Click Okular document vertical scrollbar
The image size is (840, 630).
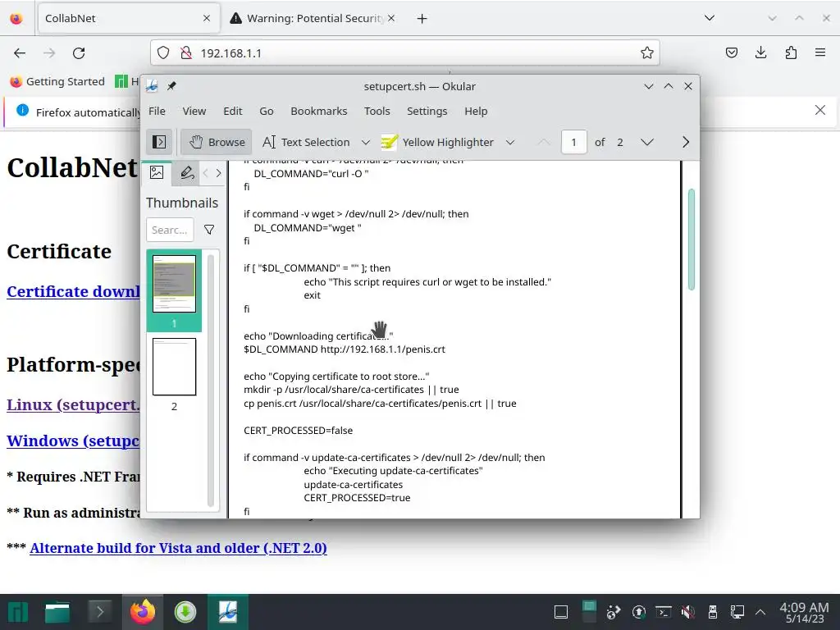coord(691,240)
